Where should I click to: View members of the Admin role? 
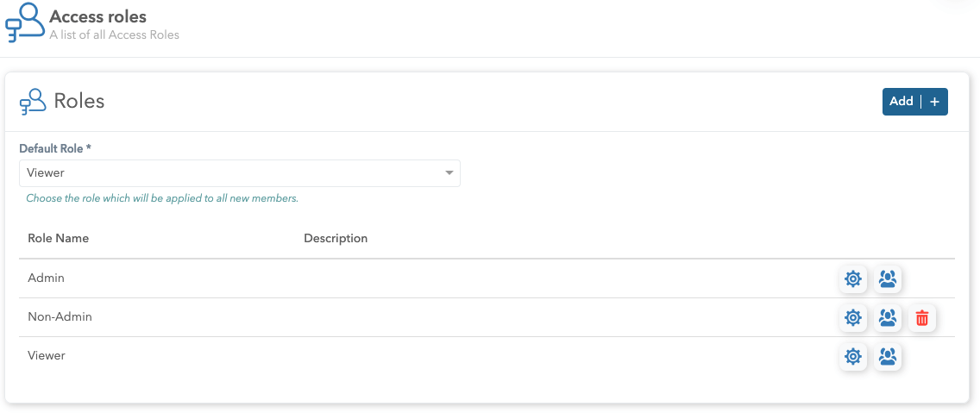point(888,279)
